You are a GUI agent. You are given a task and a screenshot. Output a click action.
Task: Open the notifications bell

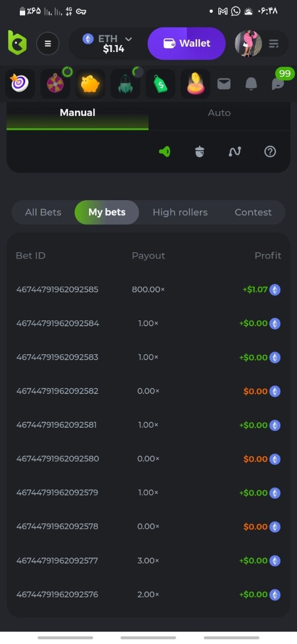point(251,84)
